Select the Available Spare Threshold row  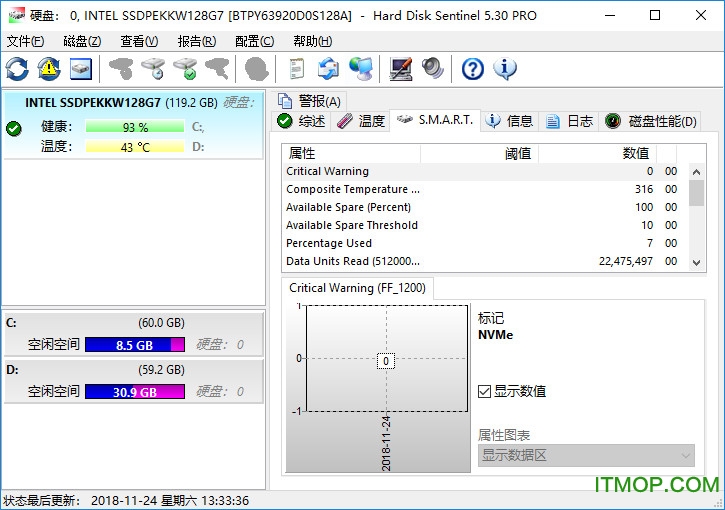pos(483,225)
